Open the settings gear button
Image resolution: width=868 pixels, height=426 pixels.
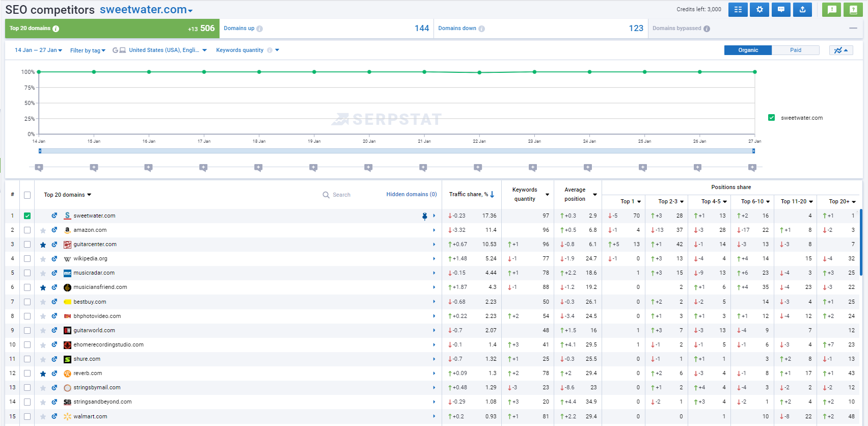(x=759, y=10)
